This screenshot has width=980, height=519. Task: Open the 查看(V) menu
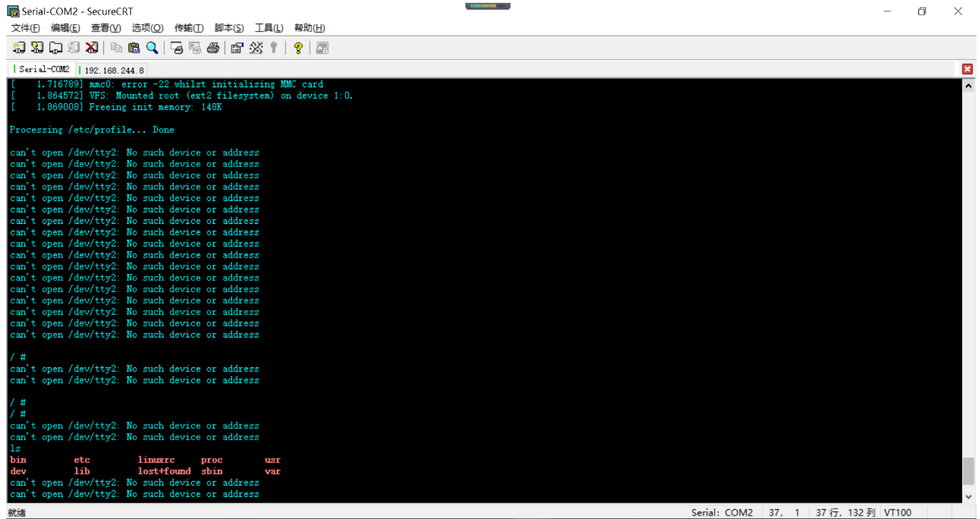coord(106,28)
